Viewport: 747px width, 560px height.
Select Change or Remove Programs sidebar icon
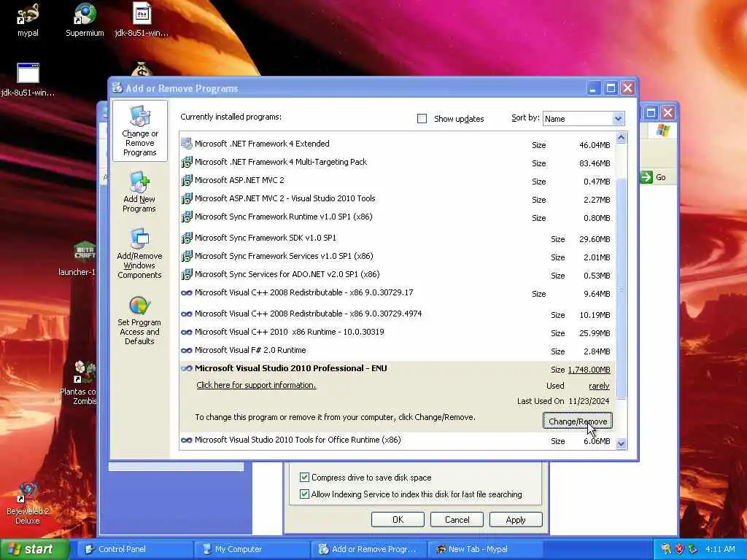point(139,131)
